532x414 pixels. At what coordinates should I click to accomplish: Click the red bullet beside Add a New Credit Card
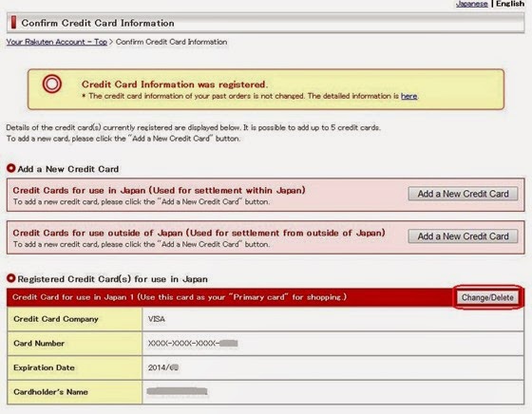click(x=10, y=168)
